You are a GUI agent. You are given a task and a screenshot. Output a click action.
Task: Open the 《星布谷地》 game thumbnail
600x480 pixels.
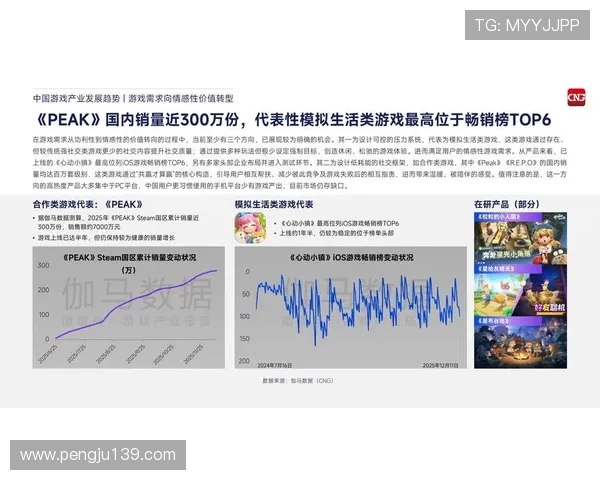pyautogui.click(x=520, y=342)
